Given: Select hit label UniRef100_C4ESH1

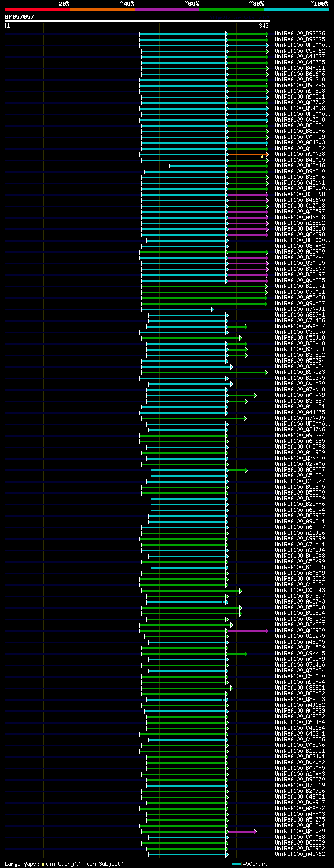Looking at the screenshot, I should [x=300, y=733].
